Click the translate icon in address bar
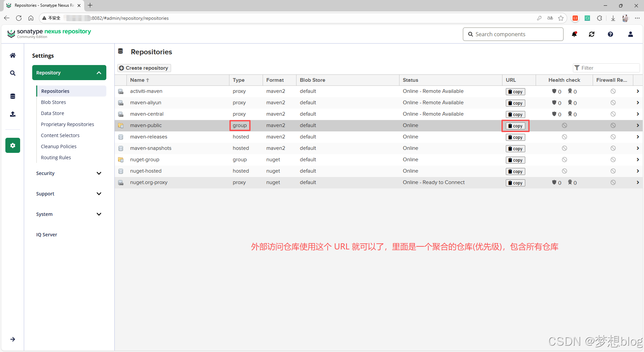Screen dimensions: 644x352 (x=550, y=18)
